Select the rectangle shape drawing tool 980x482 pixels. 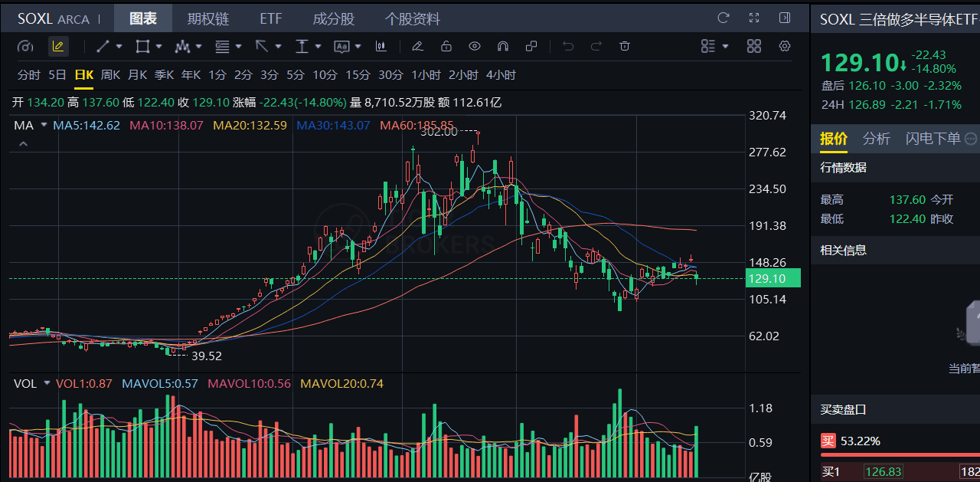(x=142, y=47)
